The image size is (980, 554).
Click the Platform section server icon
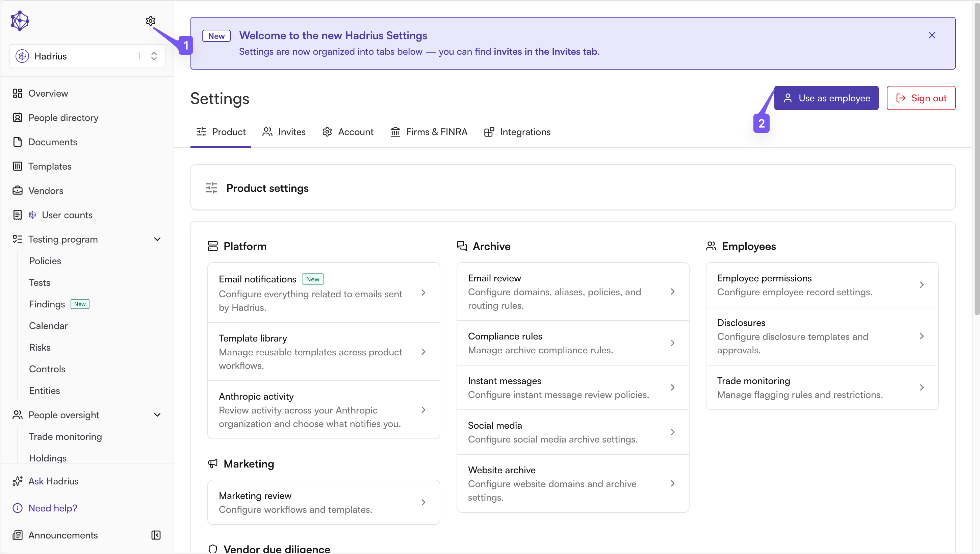tap(213, 246)
